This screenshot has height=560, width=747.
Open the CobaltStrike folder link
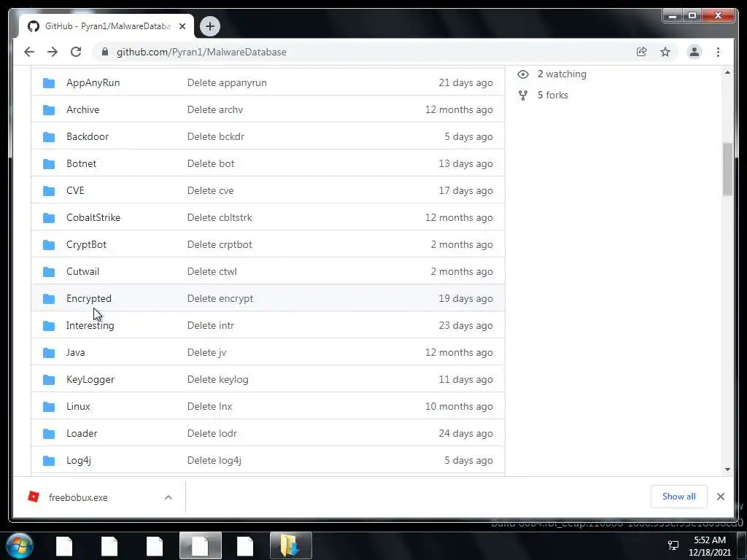click(93, 217)
